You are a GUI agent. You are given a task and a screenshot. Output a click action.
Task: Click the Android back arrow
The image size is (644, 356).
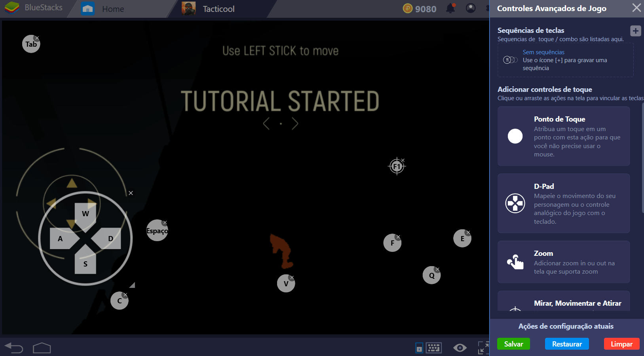click(x=14, y=348)
